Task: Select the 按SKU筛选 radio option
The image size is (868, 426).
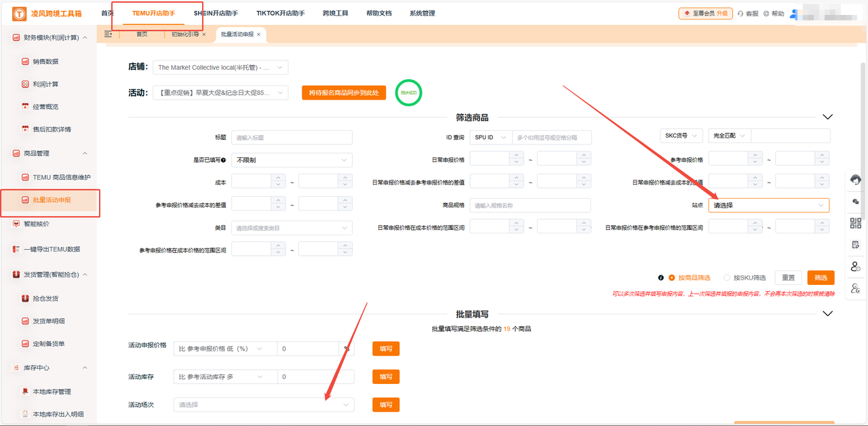Action: pos(727,277)
